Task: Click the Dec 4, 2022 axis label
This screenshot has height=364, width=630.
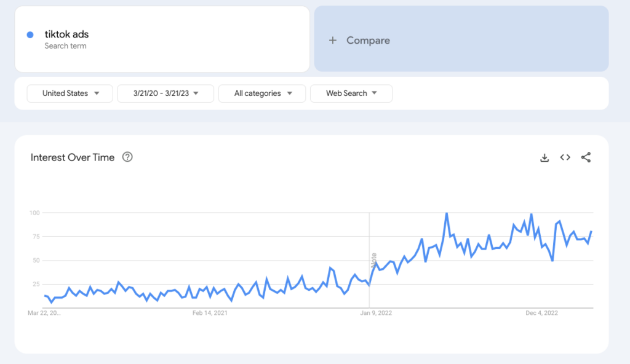Action: [x=541, y=313]
